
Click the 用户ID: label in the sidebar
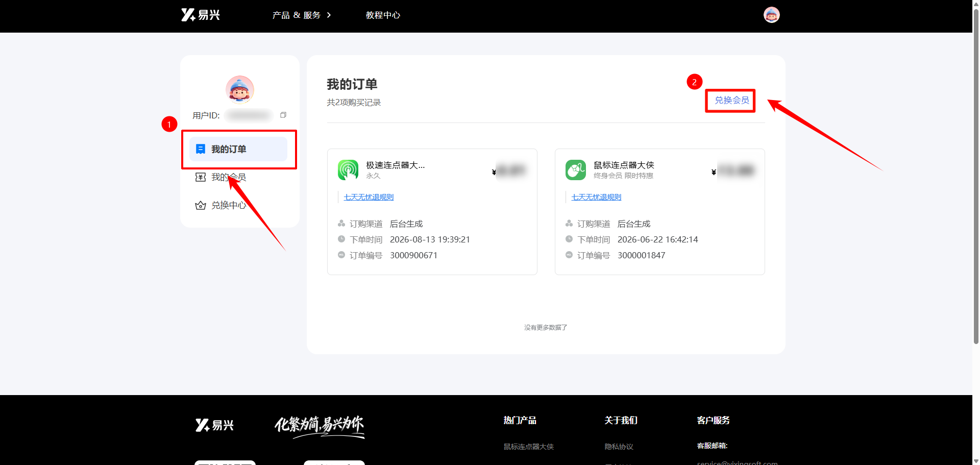(x=206, y=115)
